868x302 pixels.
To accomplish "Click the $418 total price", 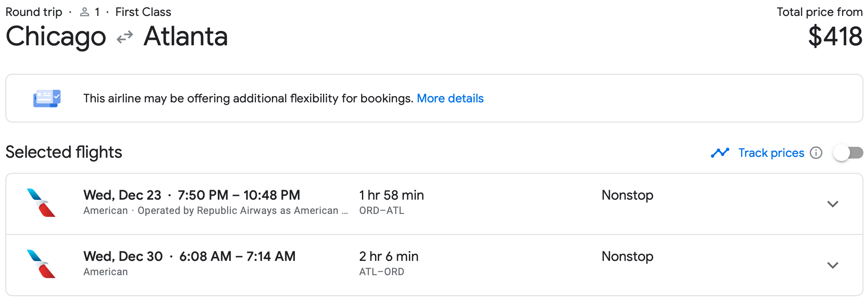I will [x=835, y=37].
